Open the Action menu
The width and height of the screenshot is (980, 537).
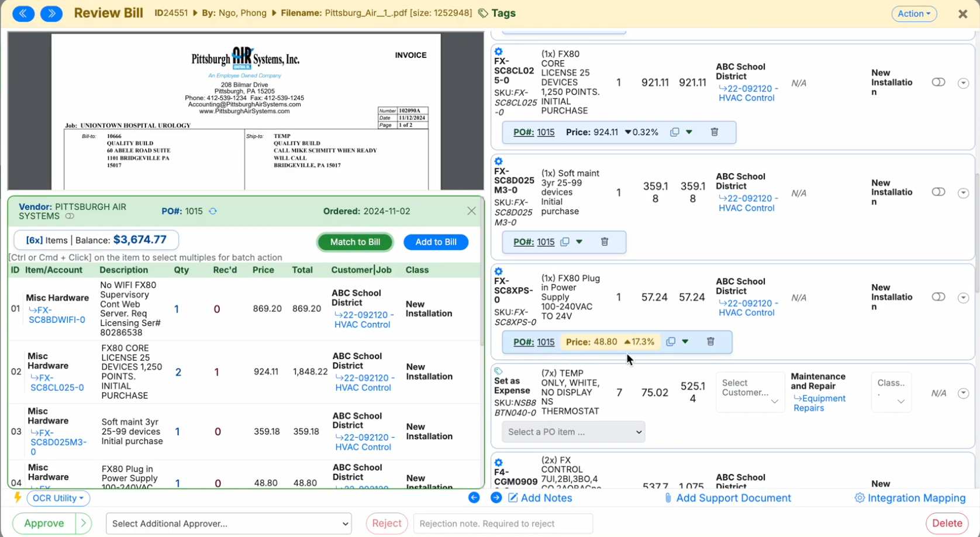click(914, 13)
